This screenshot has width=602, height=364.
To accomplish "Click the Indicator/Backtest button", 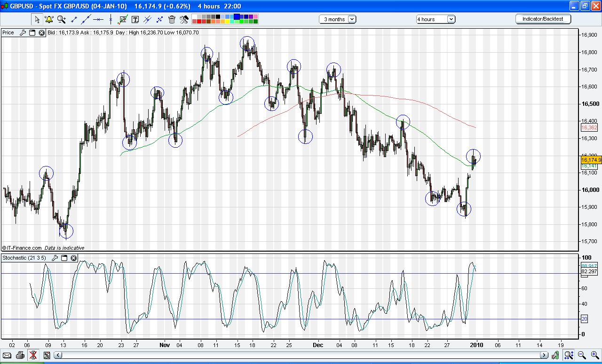I will [543, 19].
